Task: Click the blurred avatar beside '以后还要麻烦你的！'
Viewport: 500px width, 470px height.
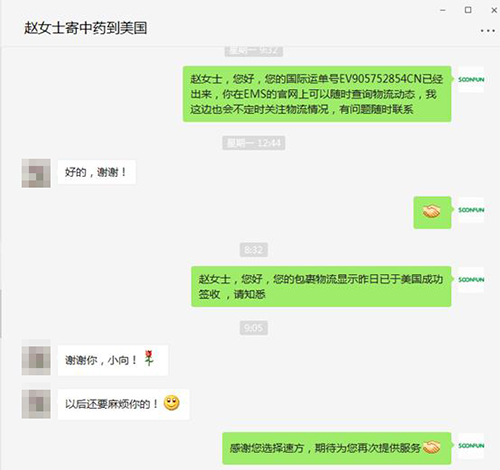Action: click(36, 404)
